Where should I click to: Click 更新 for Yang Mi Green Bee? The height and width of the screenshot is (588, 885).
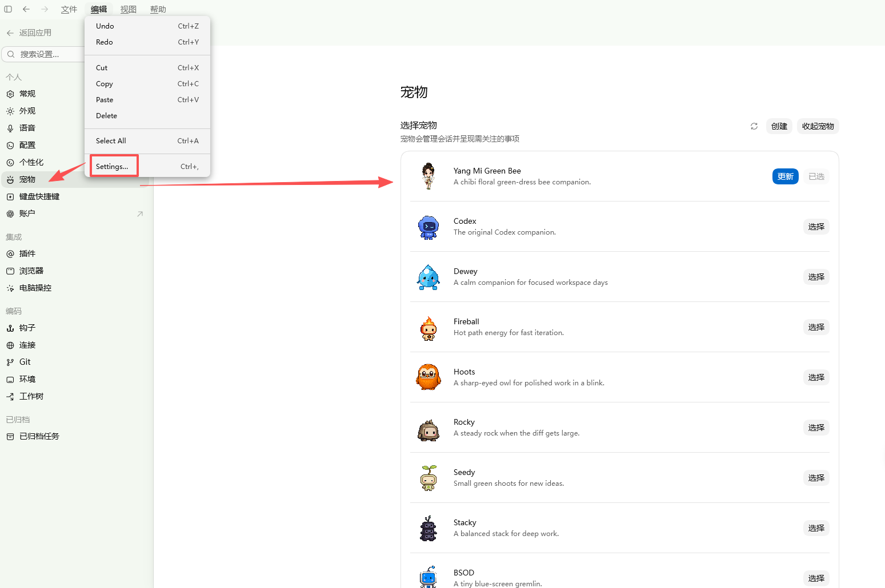tap(786, 176)
